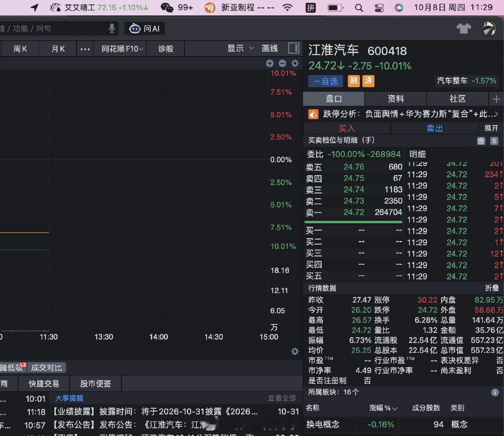Screen dimensions: 504x436
Task: Click the 跌停分析 flame icon
Action: [314, 114]
